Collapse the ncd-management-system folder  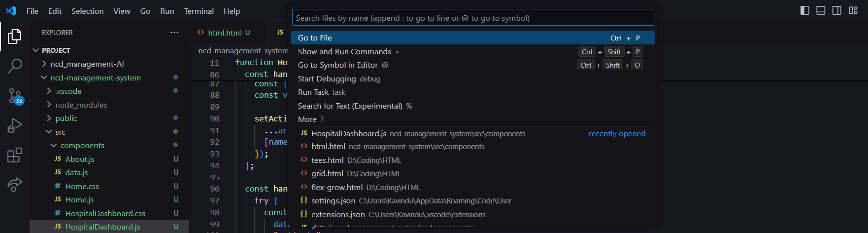pyautogui.click(x=109, y=78)
